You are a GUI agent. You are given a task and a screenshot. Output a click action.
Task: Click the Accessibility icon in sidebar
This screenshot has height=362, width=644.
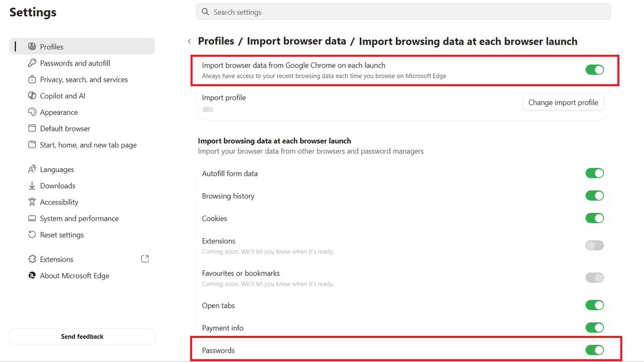point(32,202)
